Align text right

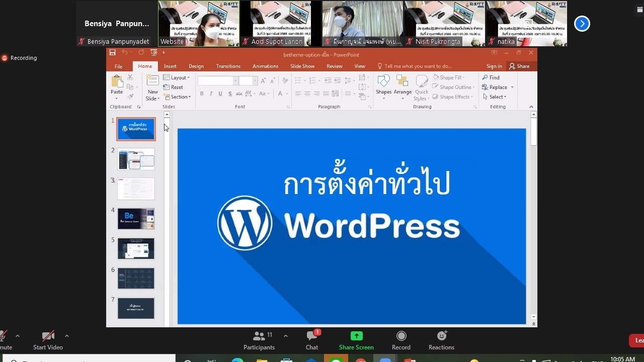[x=316, y=94]
